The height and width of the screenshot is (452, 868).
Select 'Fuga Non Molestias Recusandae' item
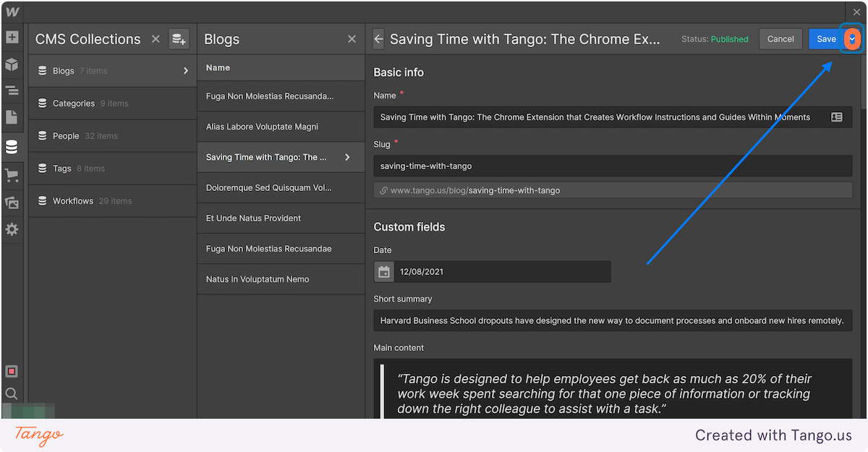tap(281, 249)
